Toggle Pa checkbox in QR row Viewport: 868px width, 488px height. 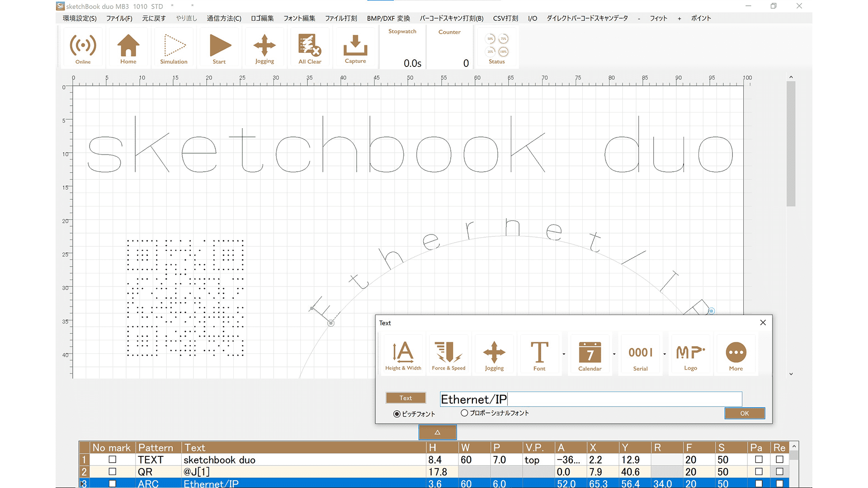pos(759,472)
